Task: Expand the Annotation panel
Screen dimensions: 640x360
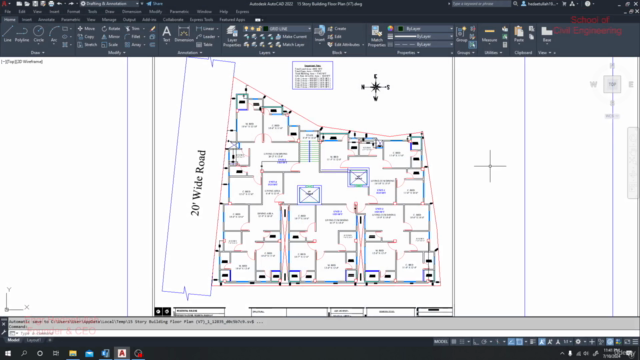Action: point(189,53)
